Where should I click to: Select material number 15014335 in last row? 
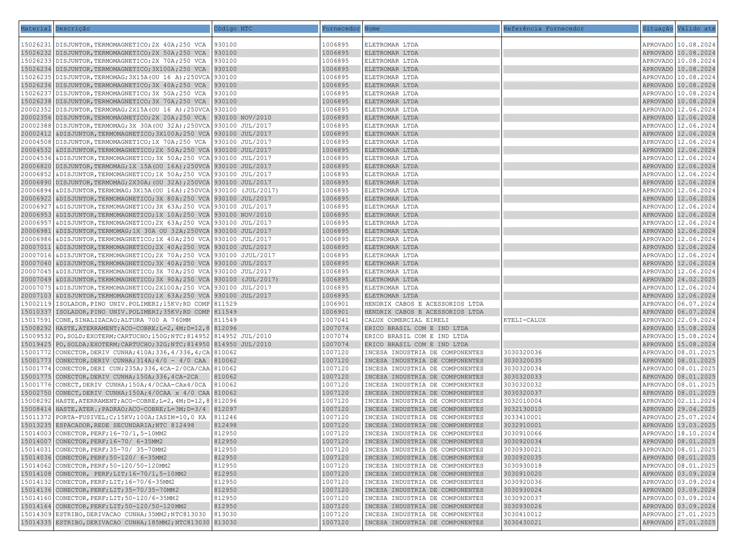coord(36,523)
